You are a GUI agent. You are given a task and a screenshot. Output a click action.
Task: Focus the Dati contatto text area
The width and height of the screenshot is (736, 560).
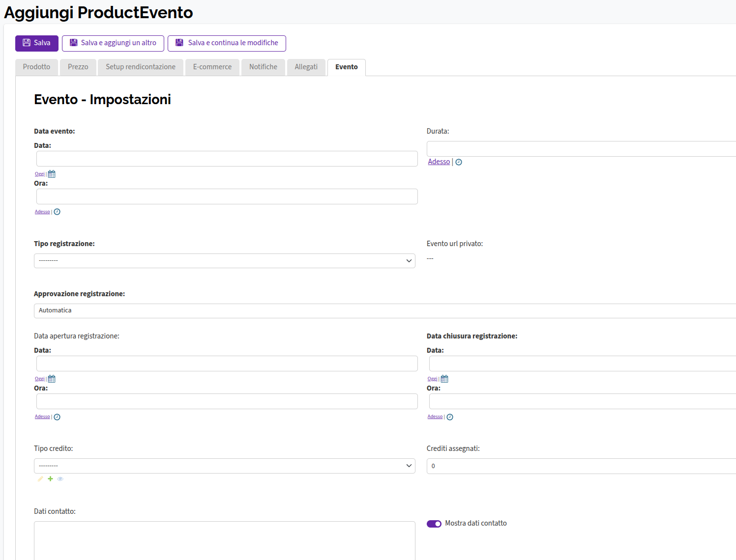pos(225,540)
